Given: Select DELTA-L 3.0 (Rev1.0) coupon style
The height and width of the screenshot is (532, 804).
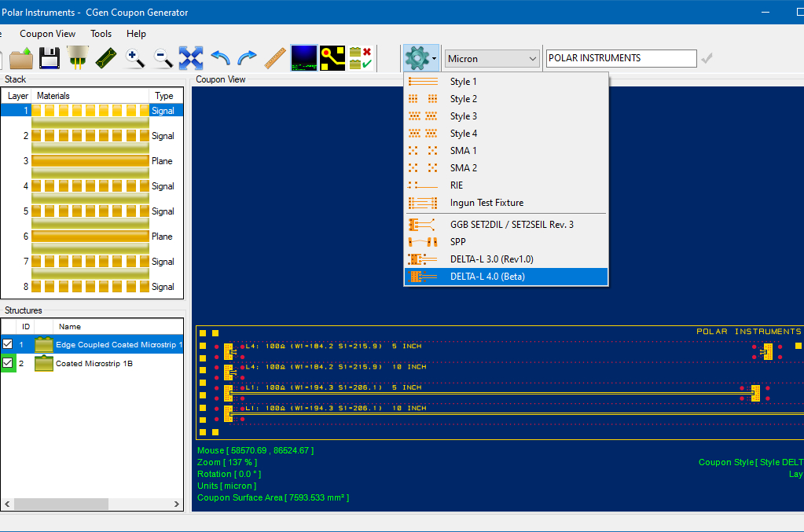Looking at the screenshot, I should 506,259.
